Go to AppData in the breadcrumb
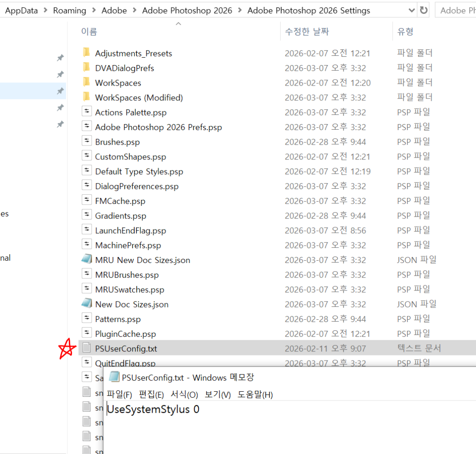The width and height of the screenshot is (476, 454). [x=21, y=10]
